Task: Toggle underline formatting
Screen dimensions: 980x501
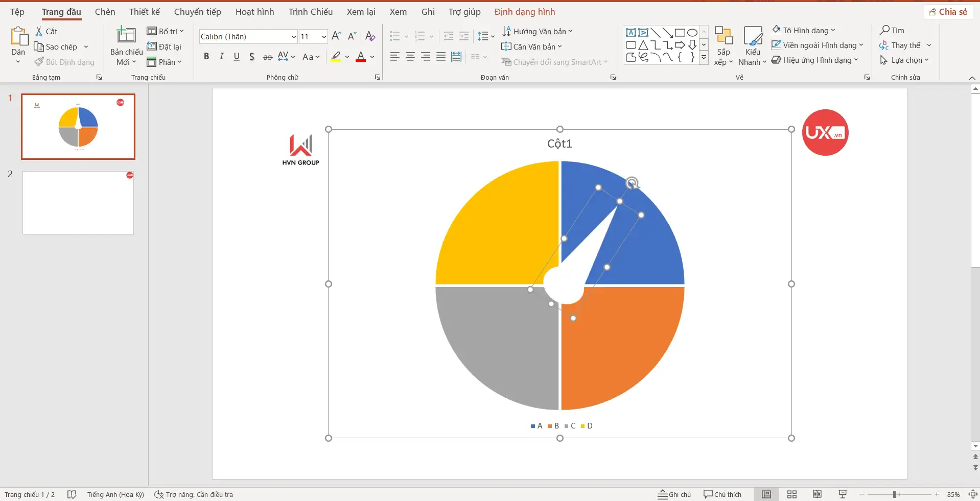Action: (x=237, y=57)
